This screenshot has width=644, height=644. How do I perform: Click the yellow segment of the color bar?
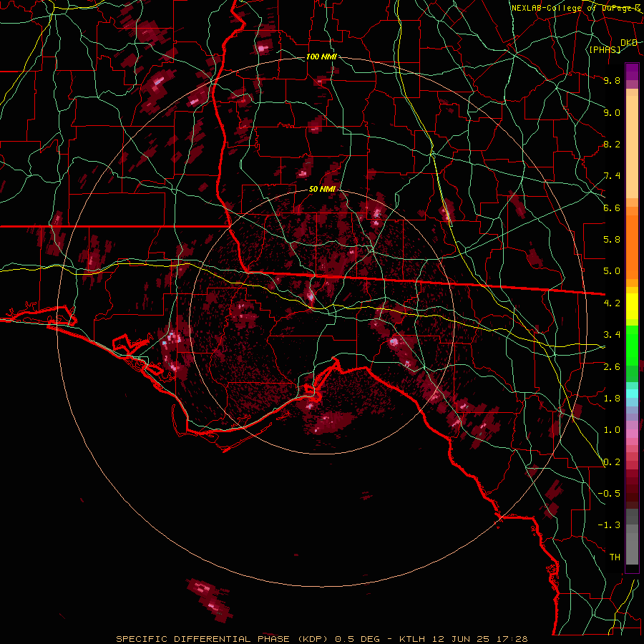632,306
